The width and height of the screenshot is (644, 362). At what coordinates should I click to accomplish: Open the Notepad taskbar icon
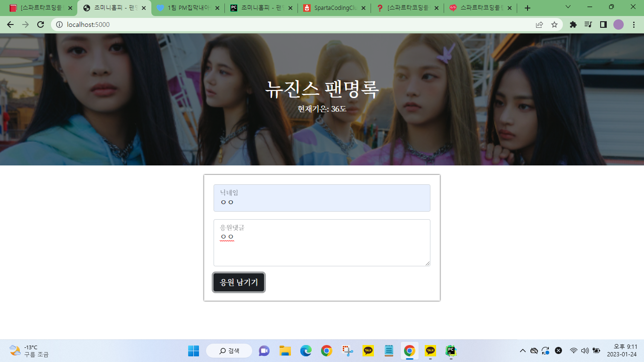[389, 351]
